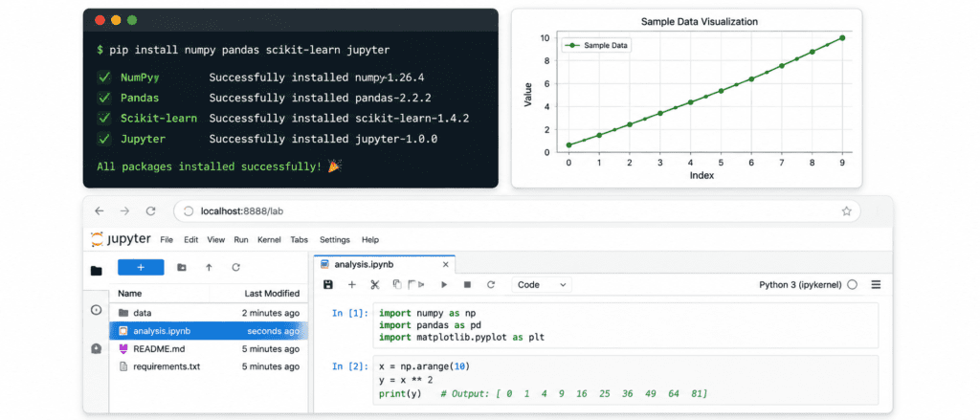The height and width of the screenshot is (420, 980).
Task: Click the localhost:8888/lab address bar
Action: click(x=517, y=211)
